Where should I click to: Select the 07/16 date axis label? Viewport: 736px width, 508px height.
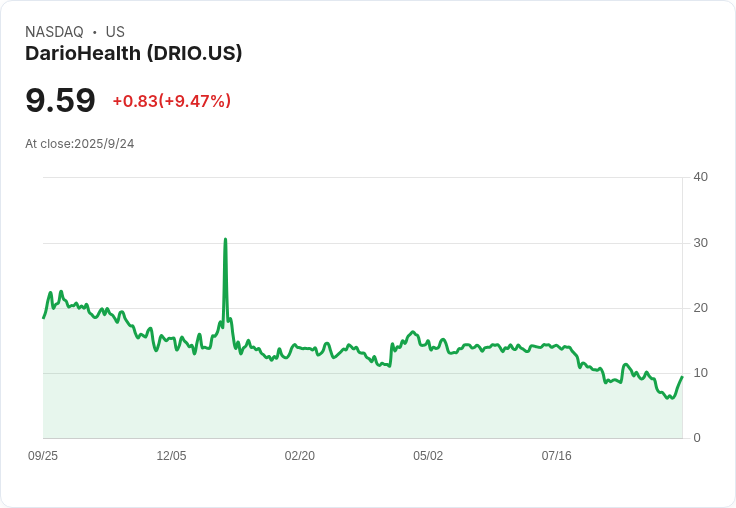[556, 456]
